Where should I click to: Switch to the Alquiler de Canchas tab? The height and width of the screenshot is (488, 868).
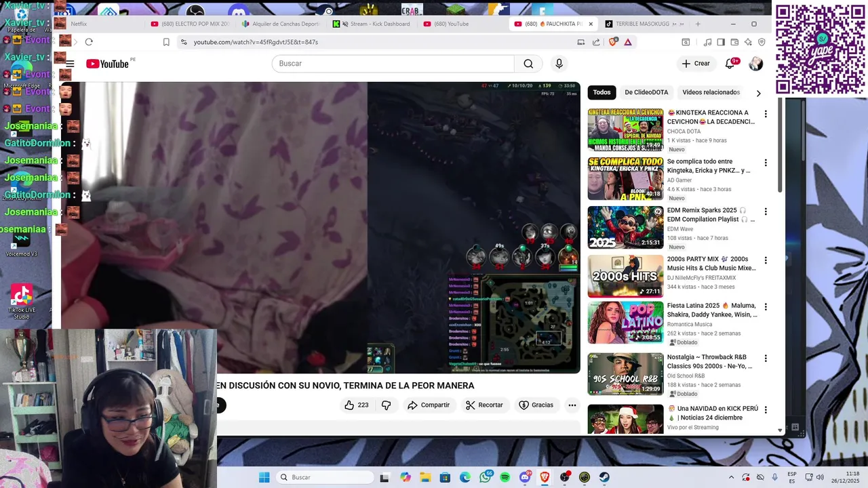point(281,24)
